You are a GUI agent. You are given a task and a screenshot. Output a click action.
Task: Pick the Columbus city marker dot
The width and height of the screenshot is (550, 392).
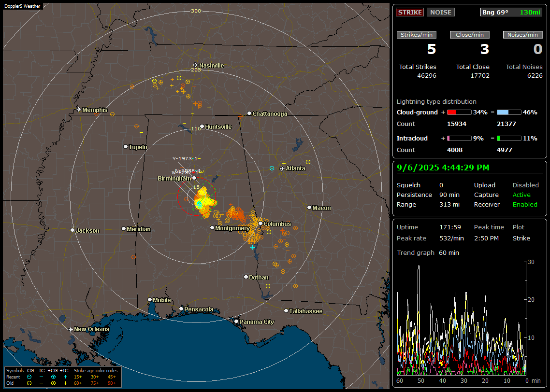(x=261, y=223)
